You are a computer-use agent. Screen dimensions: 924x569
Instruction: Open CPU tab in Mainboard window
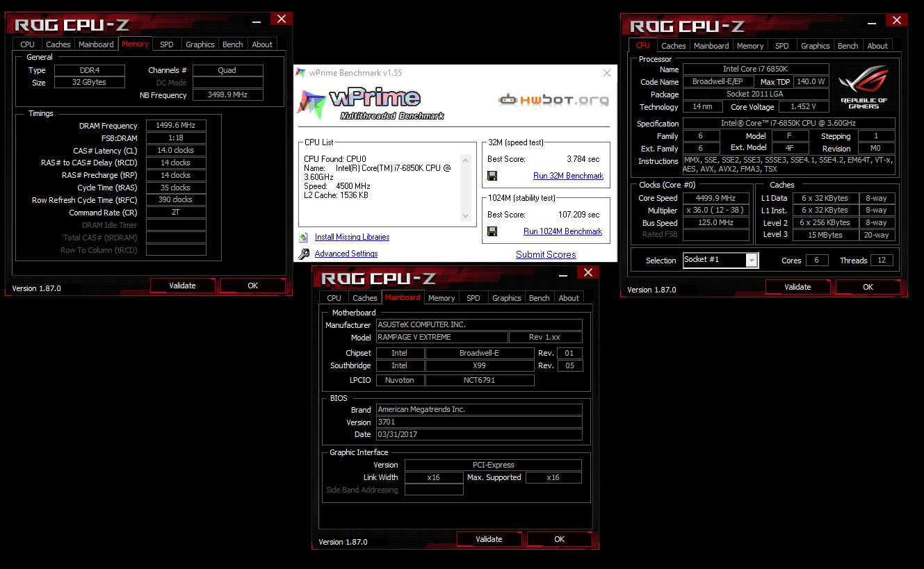pyautogui.click(x=334, y=298)
